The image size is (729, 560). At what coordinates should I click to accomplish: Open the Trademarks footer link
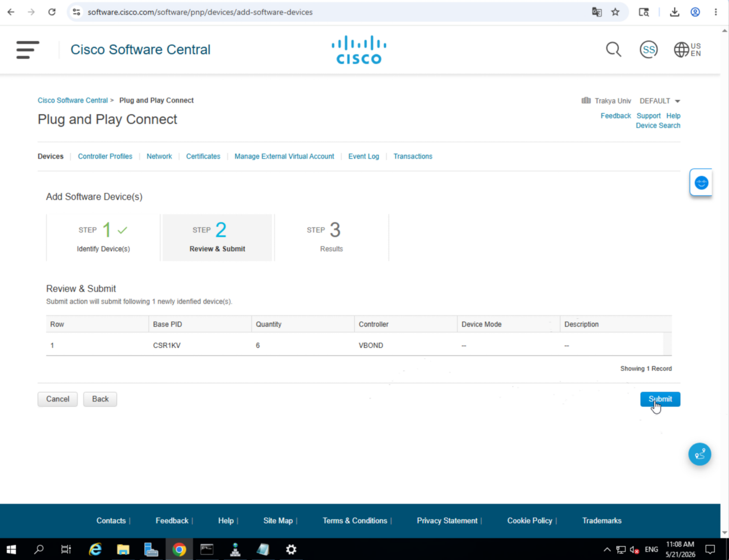602,521
